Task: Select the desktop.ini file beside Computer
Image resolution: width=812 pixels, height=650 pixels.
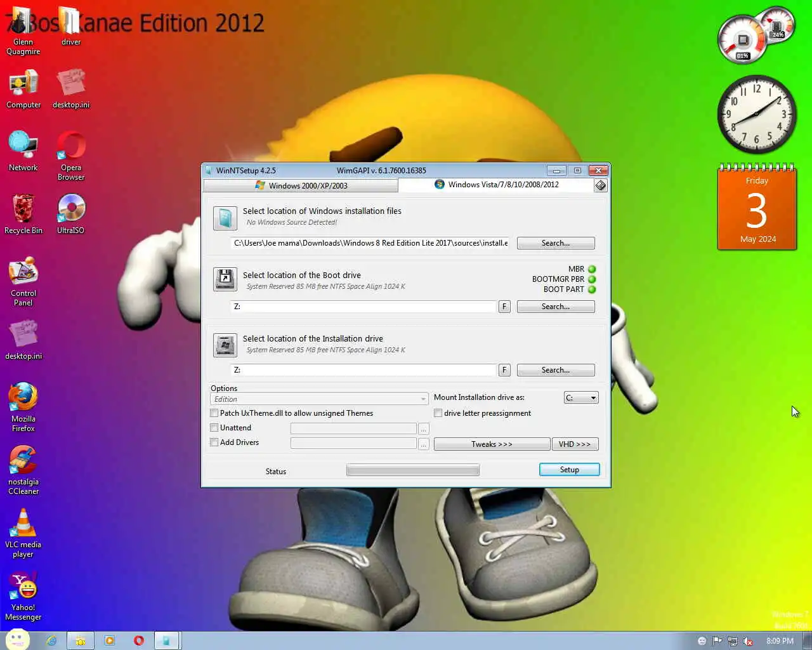Action: (x=71, y=90)
